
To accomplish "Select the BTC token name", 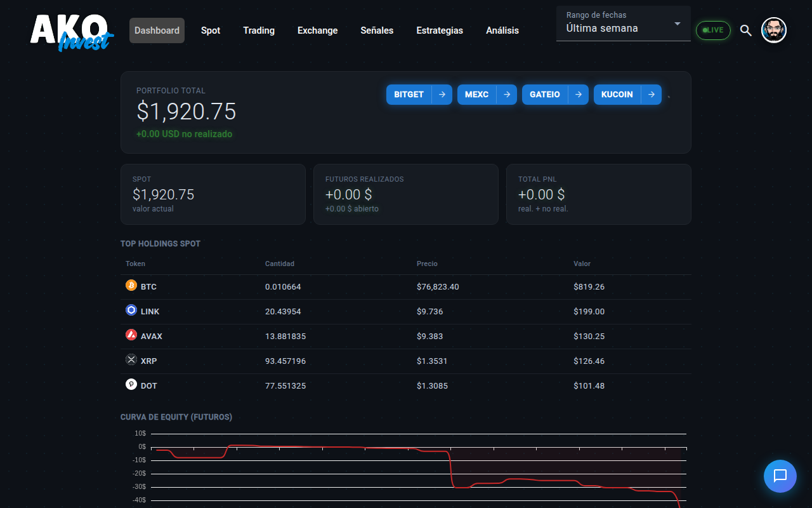I will point(148,287).
